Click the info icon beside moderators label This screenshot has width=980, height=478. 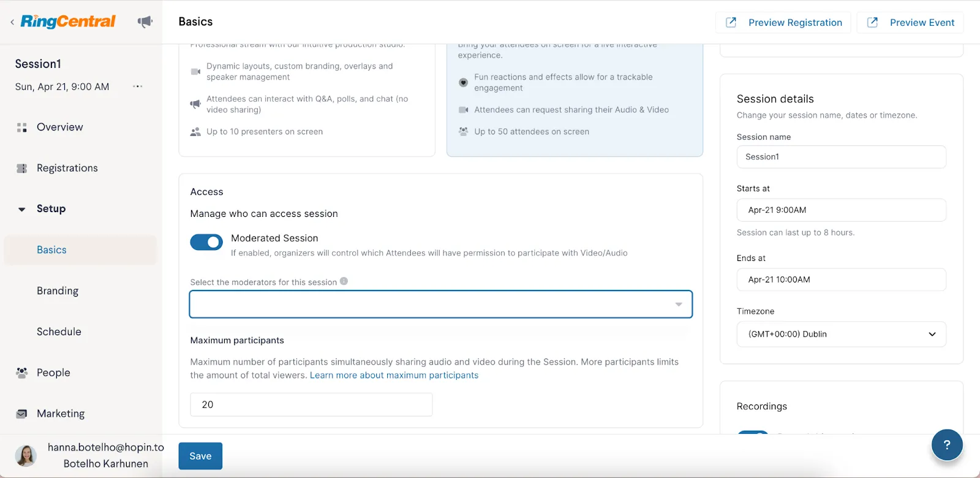(344, 281)
